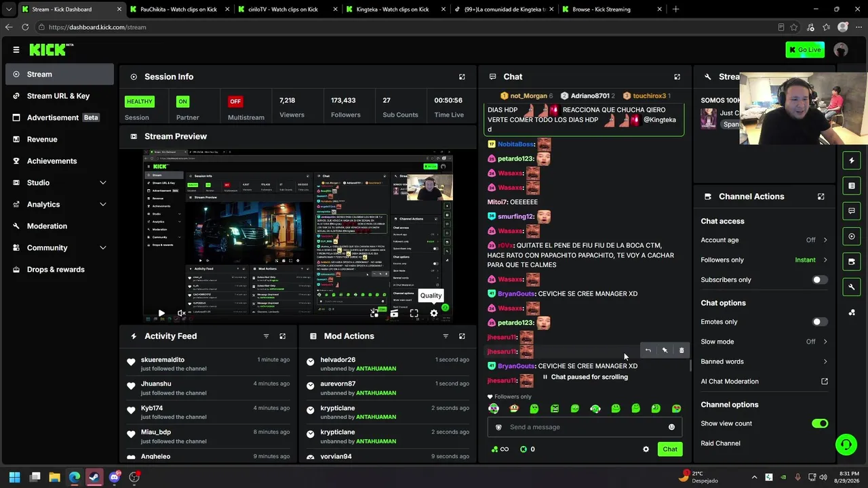Image resolution: width=868 pixels, height=488 pixels.
Task: Reload the dashboard page
Action: tap(25, 27)
